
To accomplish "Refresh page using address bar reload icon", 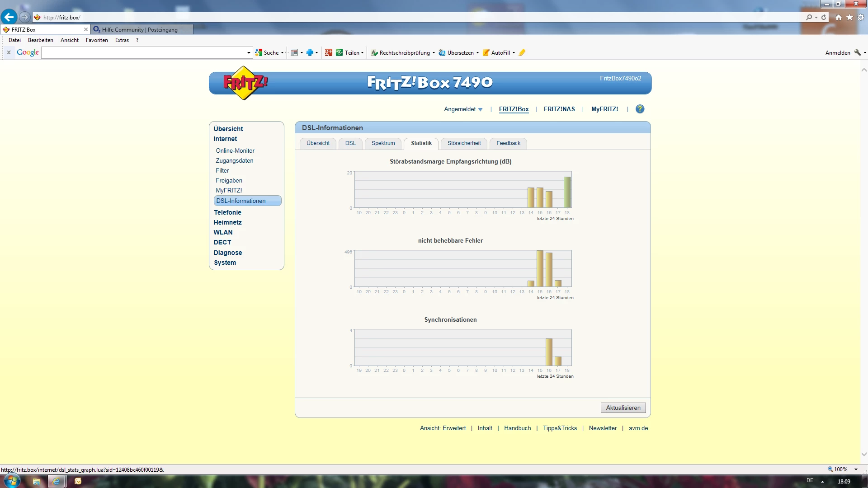I will 824,17.
